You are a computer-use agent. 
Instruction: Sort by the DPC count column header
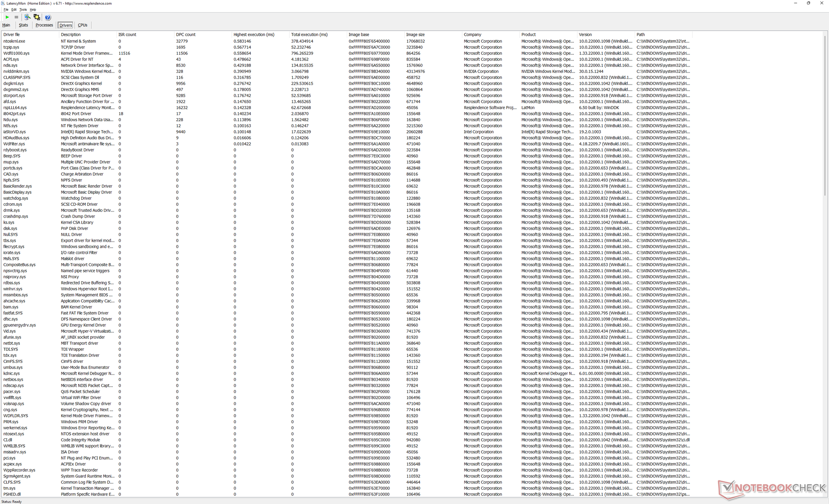click(x=186, y=35)
